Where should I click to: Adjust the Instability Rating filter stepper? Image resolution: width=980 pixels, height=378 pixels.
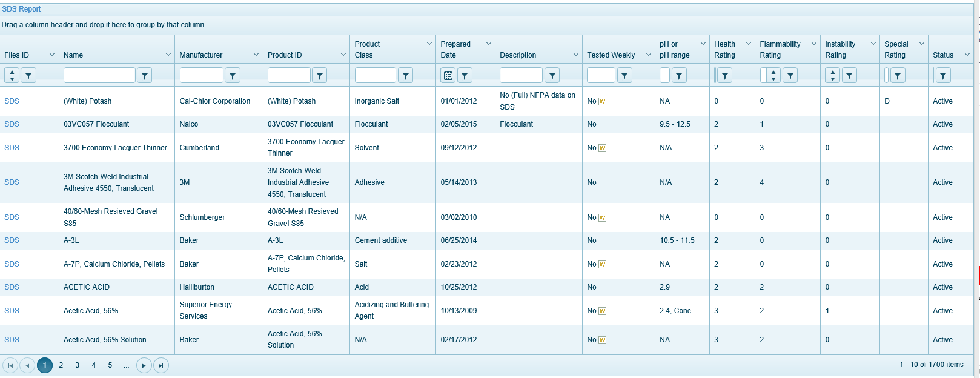pos(833,75)
